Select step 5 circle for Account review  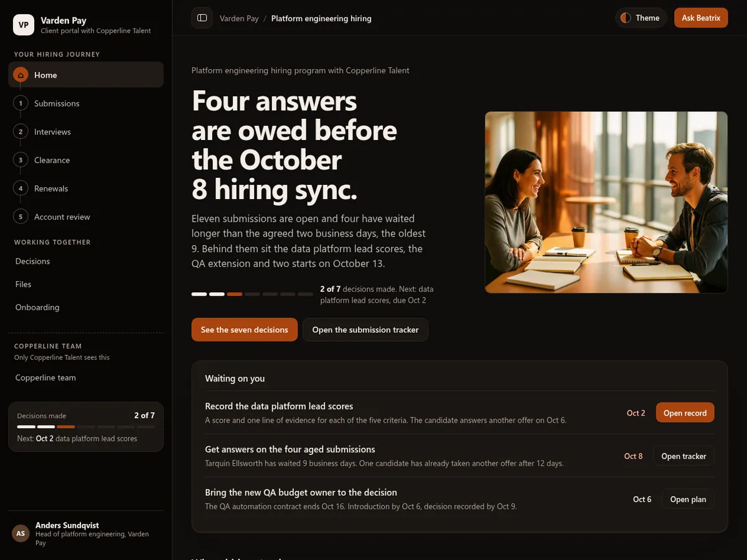coord(21,217)
